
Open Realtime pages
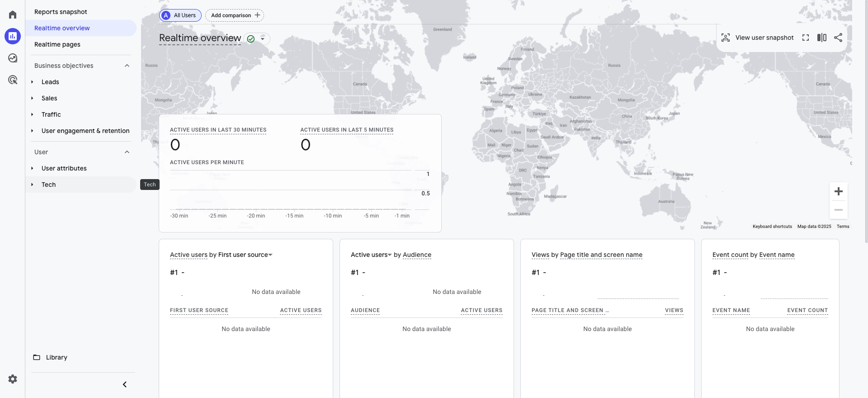point(57,44)
